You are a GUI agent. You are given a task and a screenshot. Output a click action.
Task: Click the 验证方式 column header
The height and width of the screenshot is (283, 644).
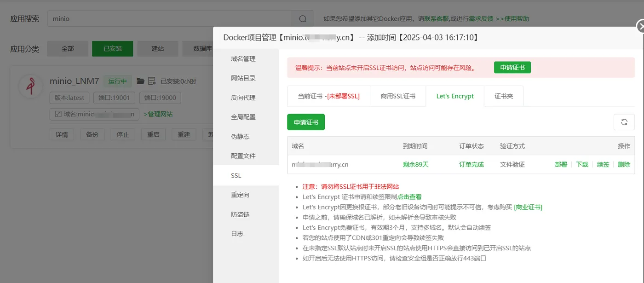point(512,146)
